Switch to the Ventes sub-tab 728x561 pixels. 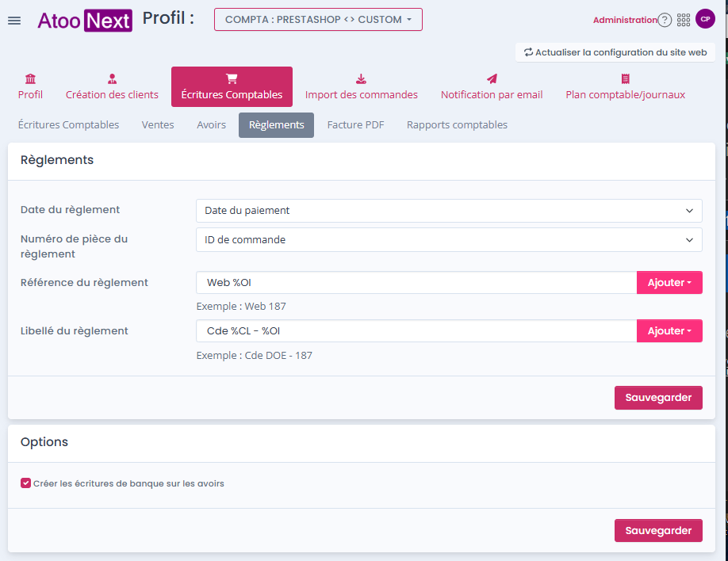pyautogui.click(x=158, y=125)
